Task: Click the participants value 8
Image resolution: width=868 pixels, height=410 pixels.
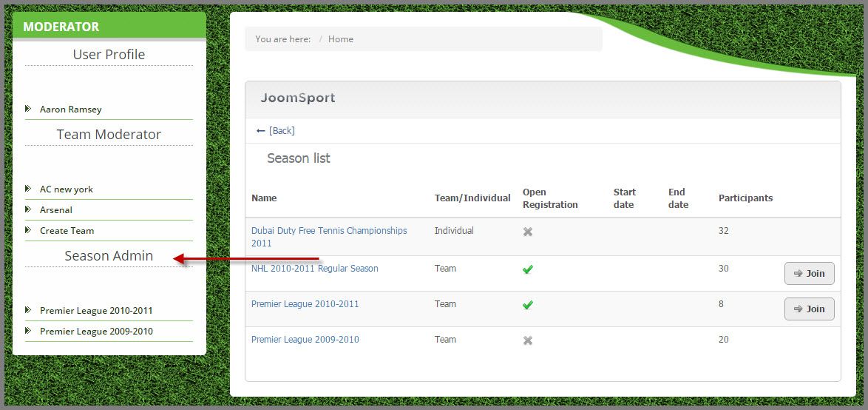Action: (722, 304)
